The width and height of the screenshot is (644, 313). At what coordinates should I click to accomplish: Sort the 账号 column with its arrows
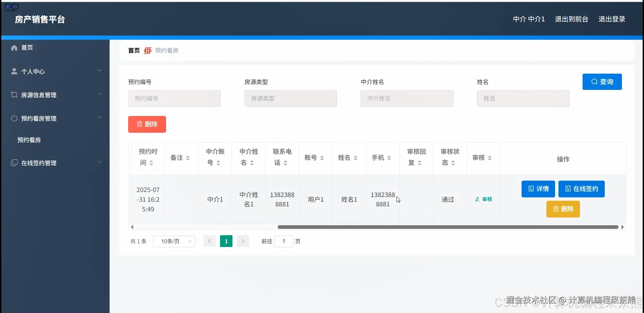(x=322, y=158)
